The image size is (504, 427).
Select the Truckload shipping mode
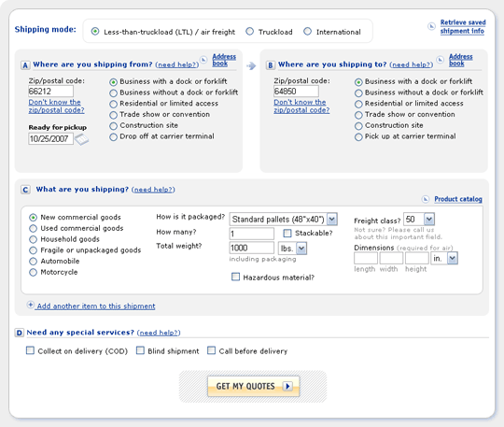point(250,32)
